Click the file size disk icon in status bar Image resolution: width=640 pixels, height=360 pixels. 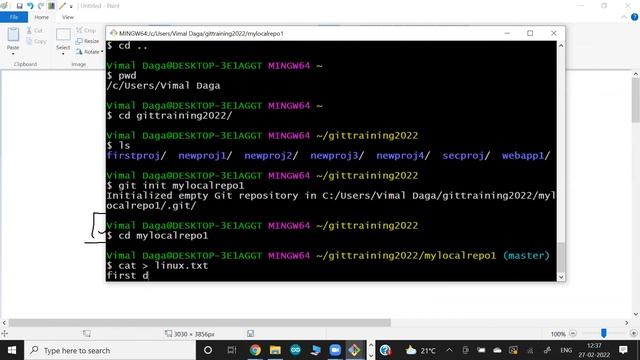tap(250, 333)
